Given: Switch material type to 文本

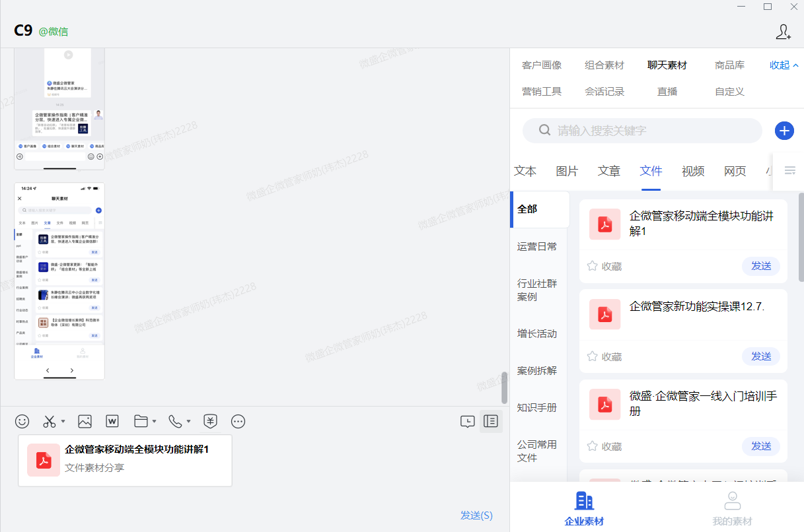Looking at the screenshot, I should pyautogui.click(x=525, y=171).
